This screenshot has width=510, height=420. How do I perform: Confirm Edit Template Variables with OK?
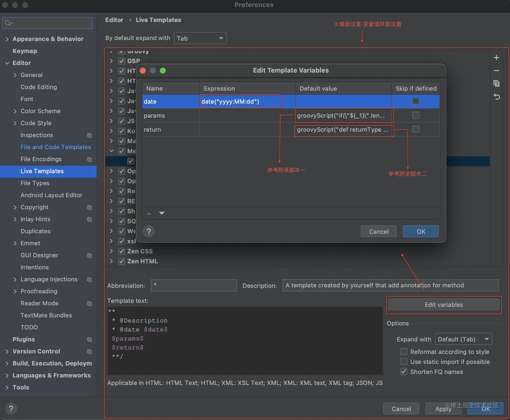421,232
